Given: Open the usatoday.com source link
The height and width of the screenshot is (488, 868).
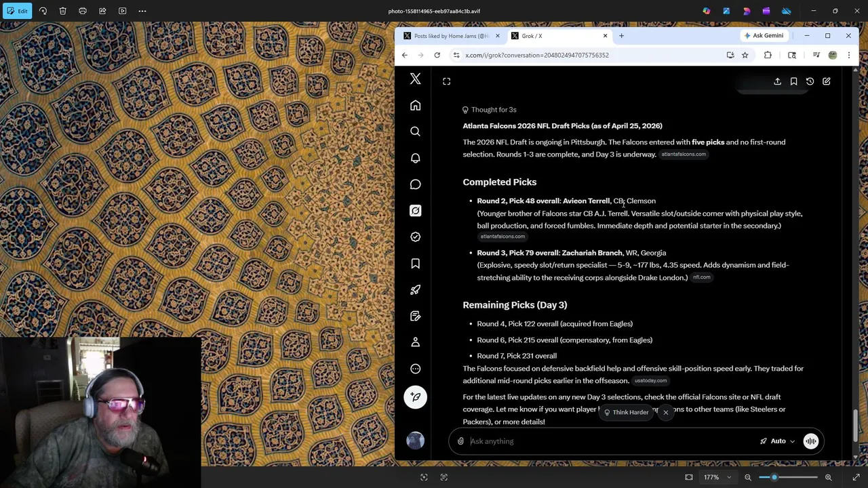Looking at the screenshot, I should [x=650, y=381].
